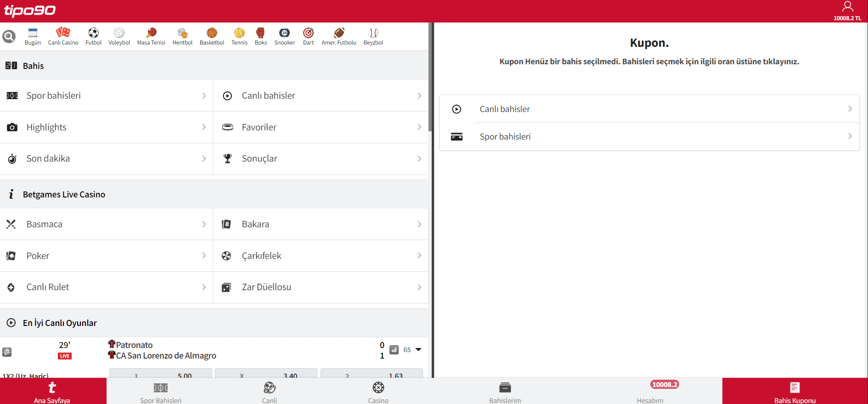
Task: Click the tipo90 logo
Action: [x=30, y=11]
